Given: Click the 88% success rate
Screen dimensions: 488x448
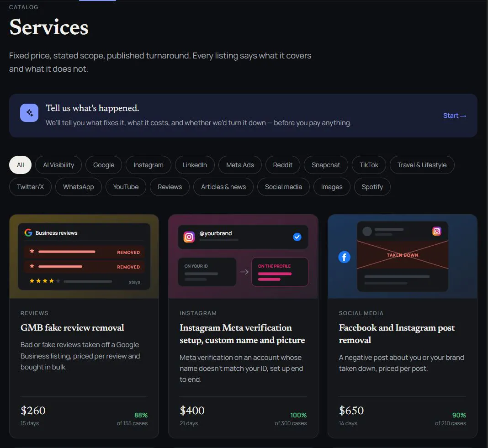Looking at the screenshot, I should pos(141,415).
